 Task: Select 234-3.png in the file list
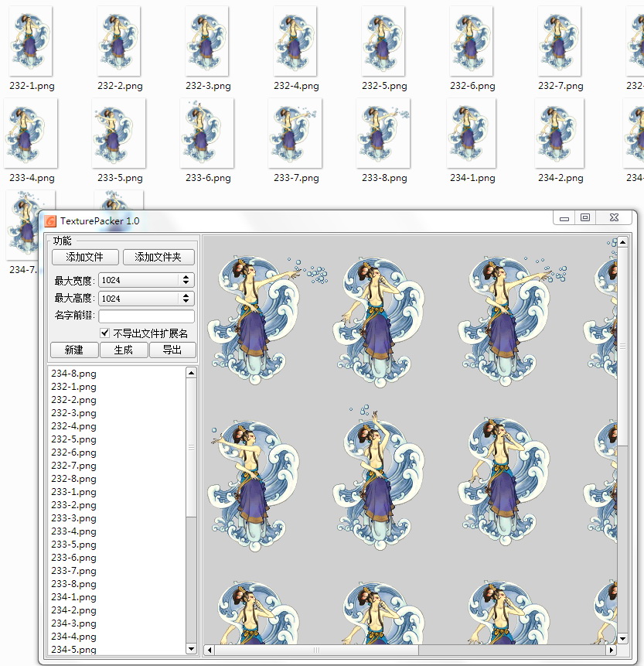pyautogui.click(x=74, y=624)
